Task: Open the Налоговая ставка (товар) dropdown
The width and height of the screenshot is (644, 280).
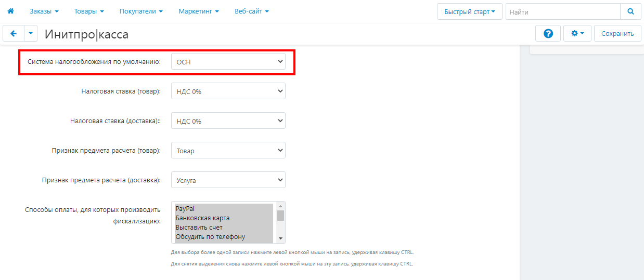Action: 228,91
